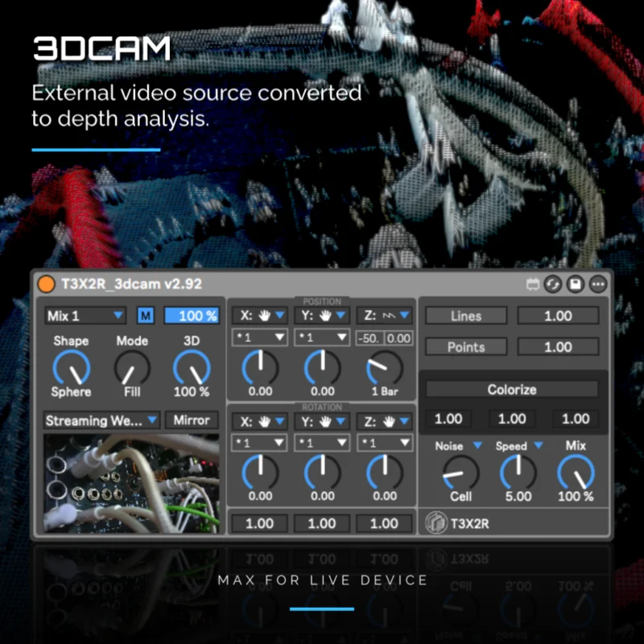The height and width of the screenshot is (644, 644).
Task: Click the Rotation X knob
Action: tap(260, 473)
